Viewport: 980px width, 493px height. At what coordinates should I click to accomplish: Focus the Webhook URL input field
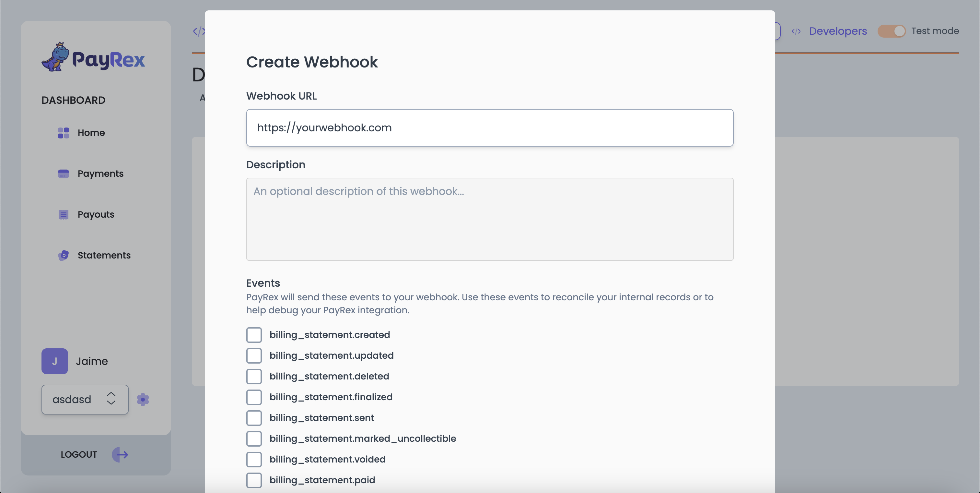[x=490, y=127]
